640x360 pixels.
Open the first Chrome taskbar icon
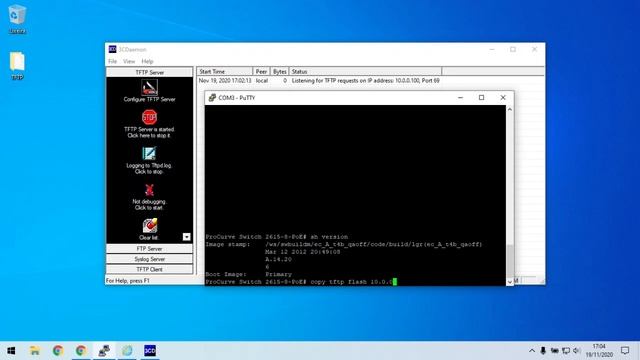point(58,351)
